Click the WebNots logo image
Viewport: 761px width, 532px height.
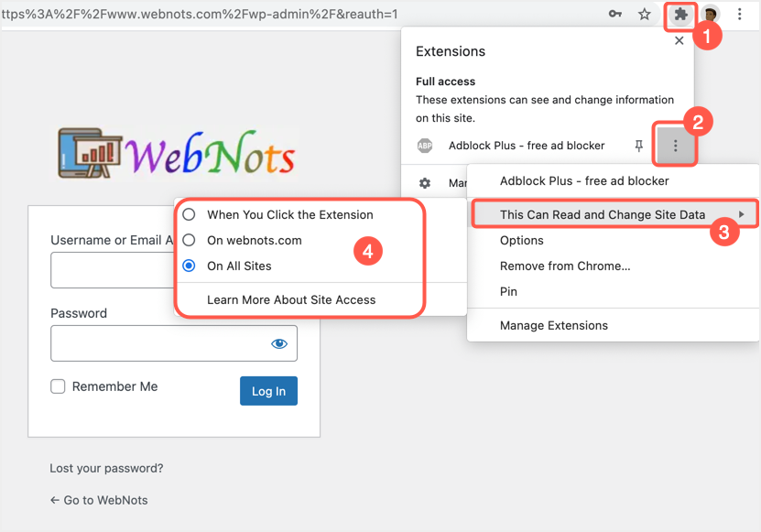click(177, 154)
